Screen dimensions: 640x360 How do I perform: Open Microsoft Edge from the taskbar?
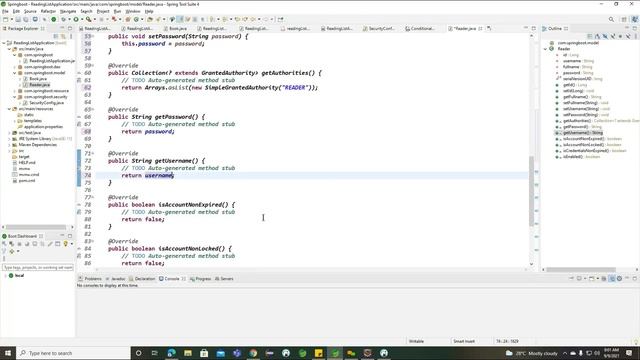pyautogui.click(x=171, y=353)
